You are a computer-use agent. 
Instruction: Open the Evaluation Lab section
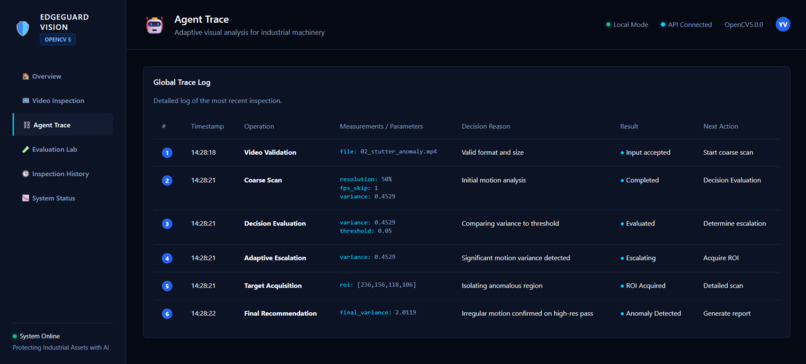63,150
